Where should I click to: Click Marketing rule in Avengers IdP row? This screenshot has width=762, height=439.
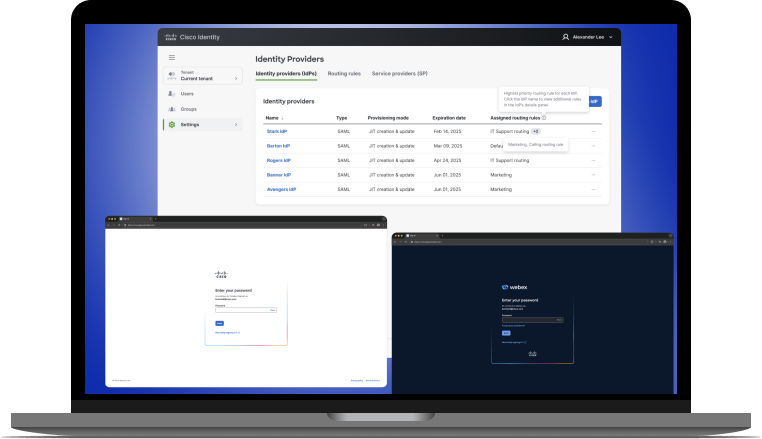click(x=501, y=190)
